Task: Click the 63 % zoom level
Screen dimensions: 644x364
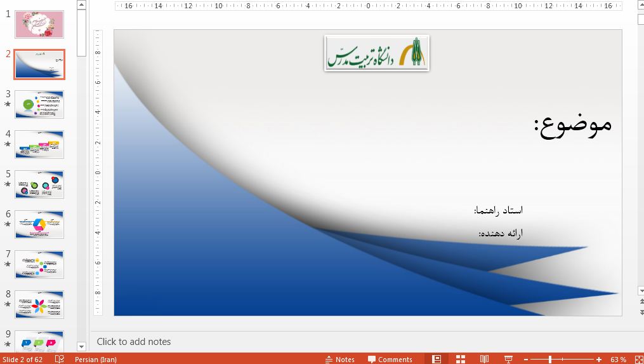Action: pyautogui.click(x=618, y=360)
